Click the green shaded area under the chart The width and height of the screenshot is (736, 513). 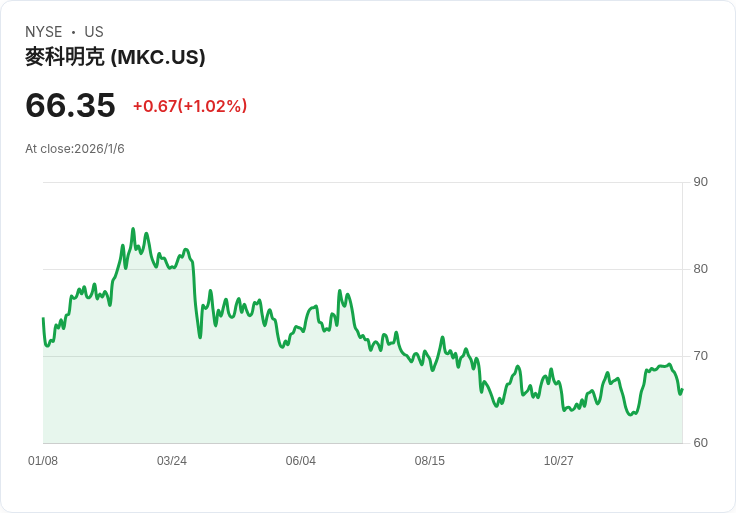coord(300,400)
